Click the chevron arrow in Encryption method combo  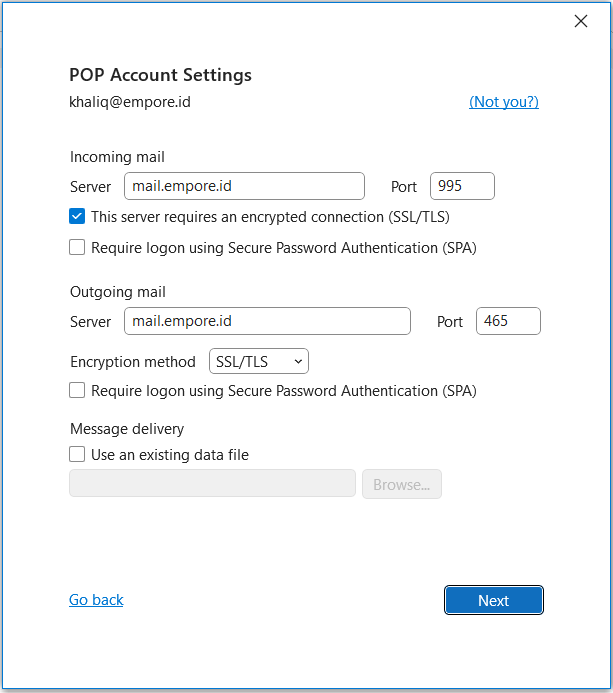(298, 362)
